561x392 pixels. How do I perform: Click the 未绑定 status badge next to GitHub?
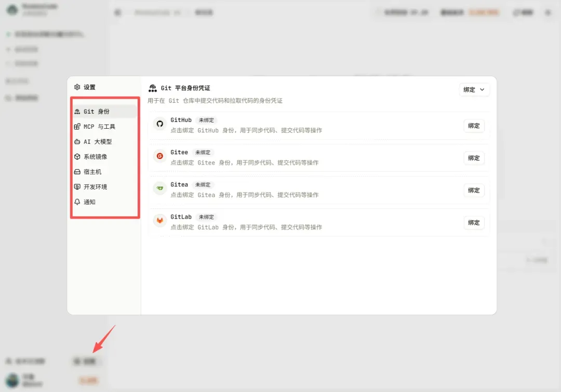206,120
